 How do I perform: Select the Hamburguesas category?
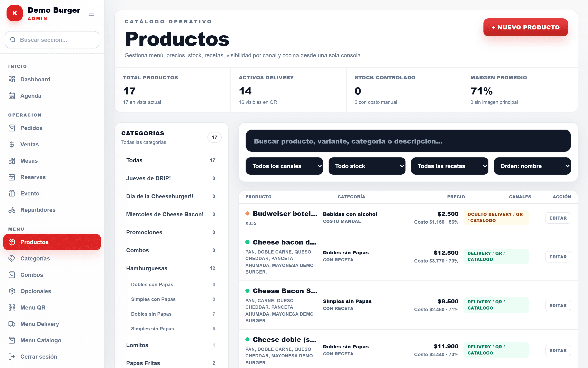coord(171,268)
